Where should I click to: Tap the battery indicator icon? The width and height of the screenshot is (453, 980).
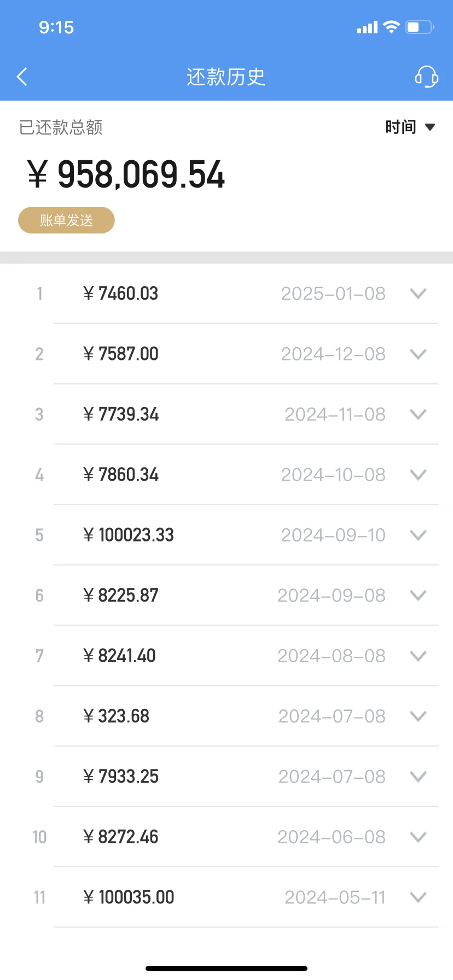click(x=420, y=27)
